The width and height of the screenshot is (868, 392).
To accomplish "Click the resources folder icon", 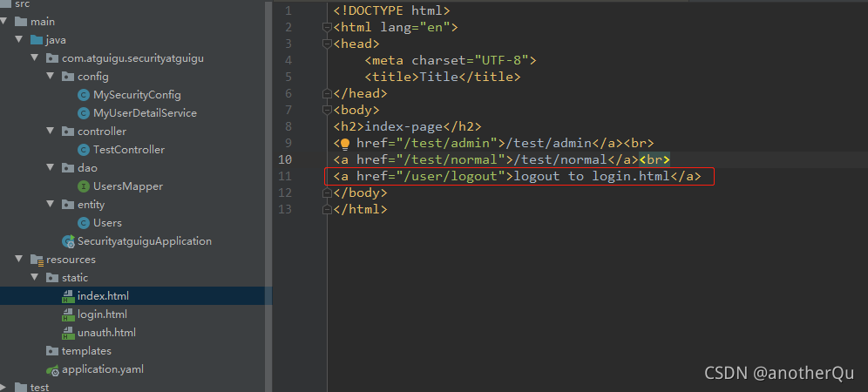I will coord(37,259).
